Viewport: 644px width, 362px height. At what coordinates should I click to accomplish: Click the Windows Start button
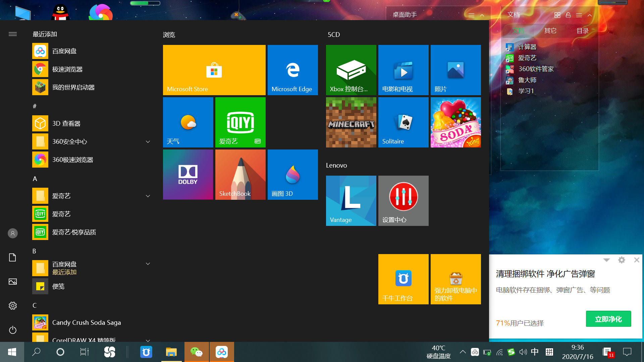point(12,352)
